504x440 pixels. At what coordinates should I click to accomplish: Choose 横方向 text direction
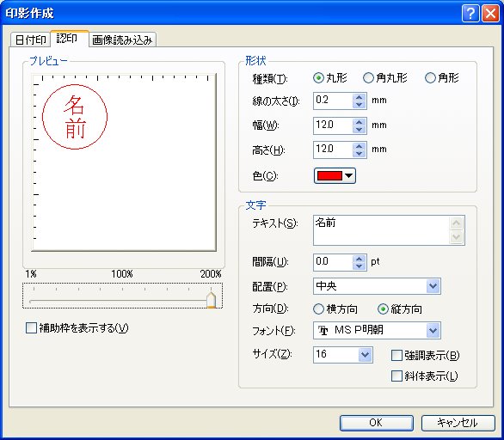point(335,309)
